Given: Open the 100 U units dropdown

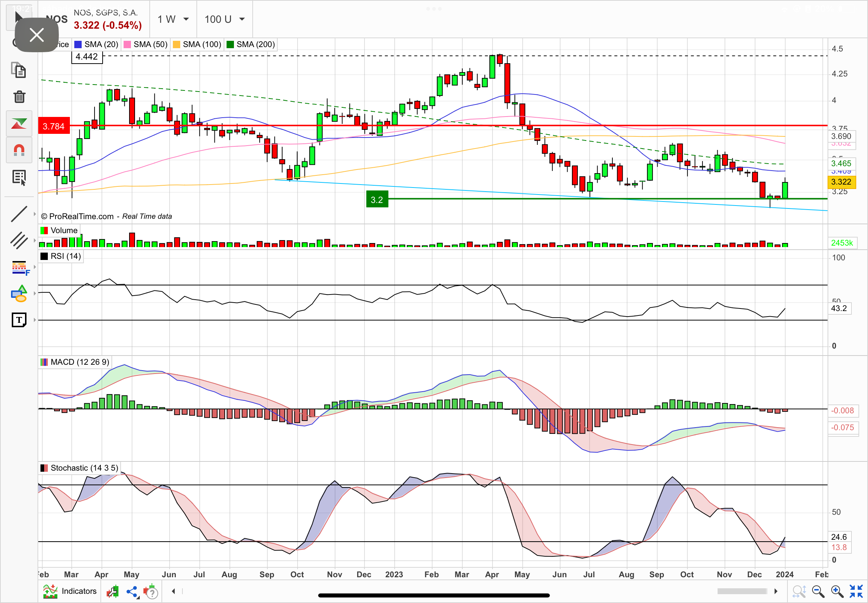Looking at the screenshot, I should tap(224, 19).
